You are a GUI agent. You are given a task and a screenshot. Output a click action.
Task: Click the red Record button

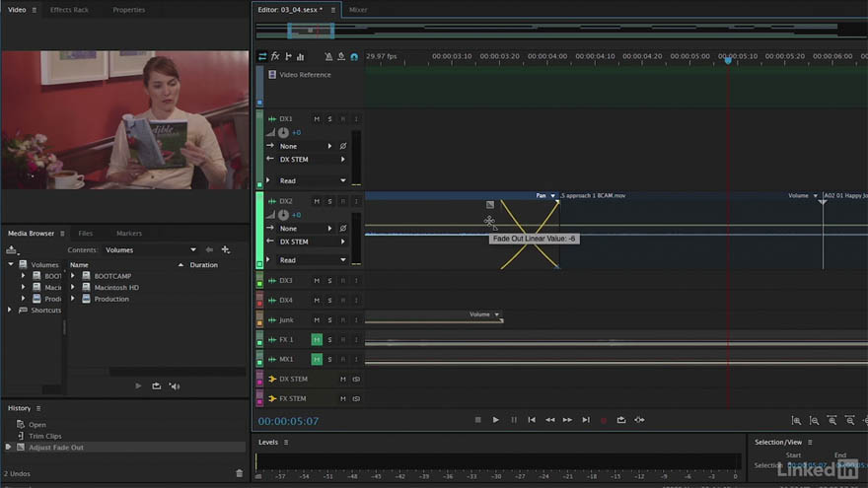tap(604, 421)
